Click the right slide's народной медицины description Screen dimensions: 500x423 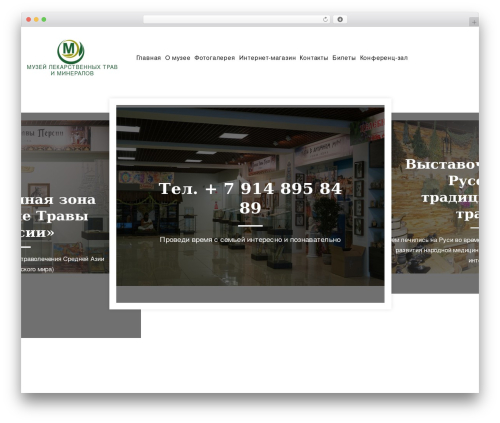(x=435, y=250)
